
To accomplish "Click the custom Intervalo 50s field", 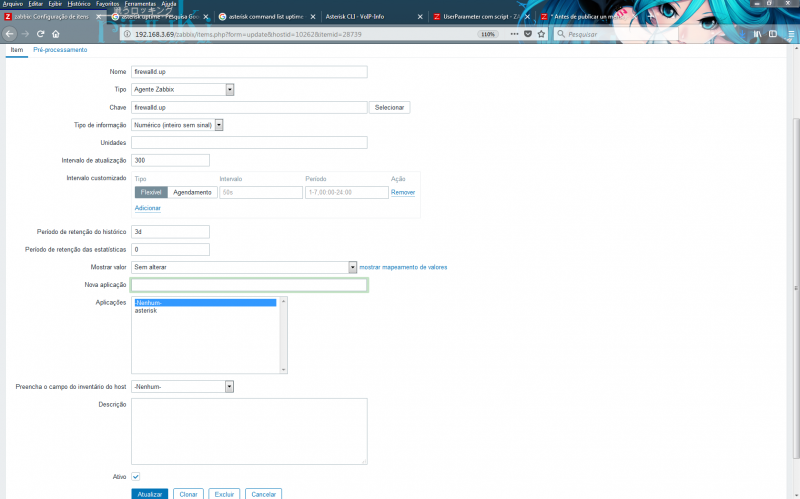I will pos(261,192).
